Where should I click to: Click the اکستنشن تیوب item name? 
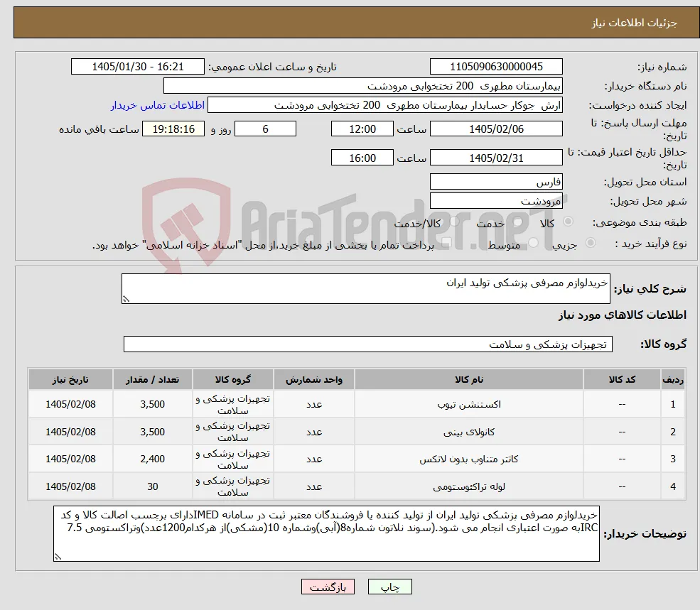point(469,404)
